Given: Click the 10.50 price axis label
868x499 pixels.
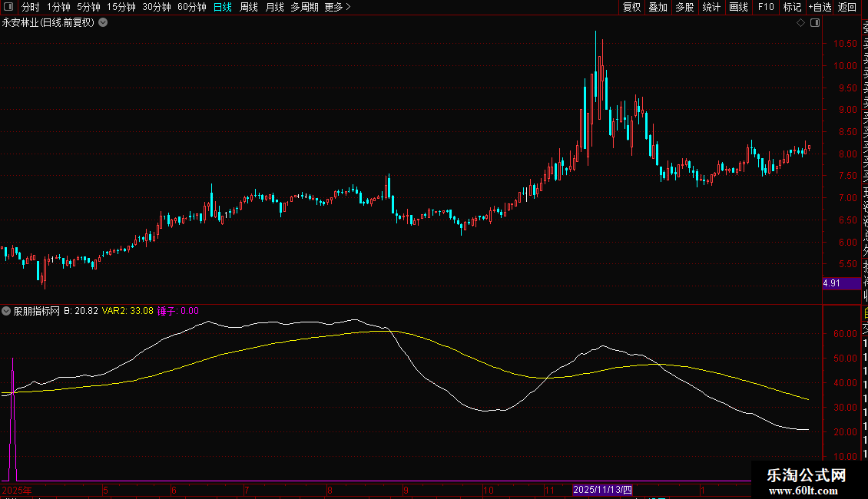Looking at the screenshot, I should 845,44.
